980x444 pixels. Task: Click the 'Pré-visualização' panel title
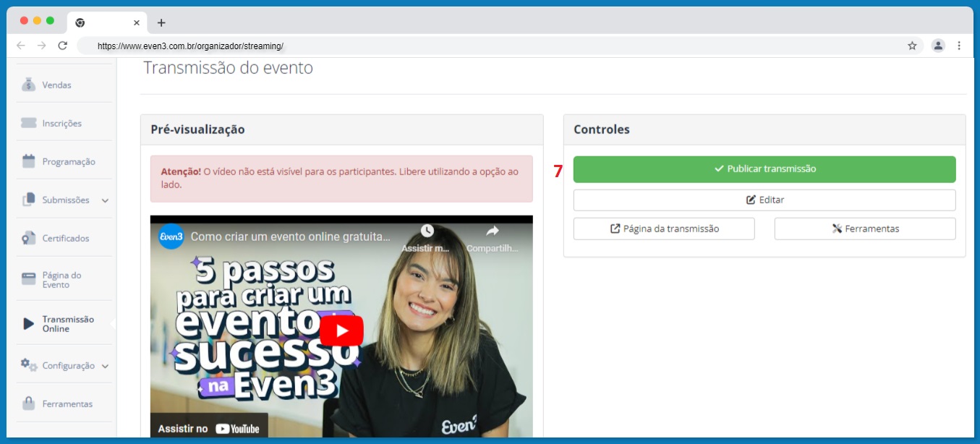[197, 129]
